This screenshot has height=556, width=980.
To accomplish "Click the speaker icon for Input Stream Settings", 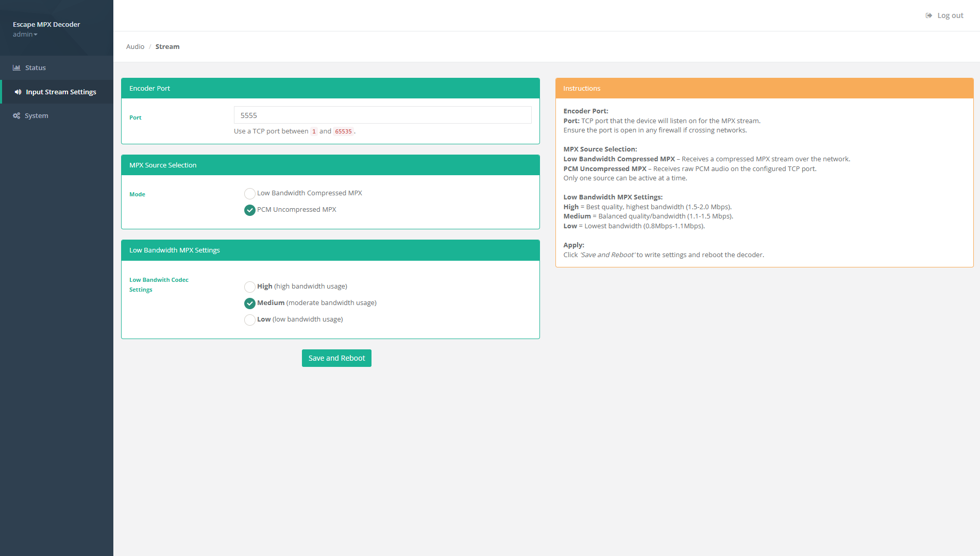I will 18,92.
